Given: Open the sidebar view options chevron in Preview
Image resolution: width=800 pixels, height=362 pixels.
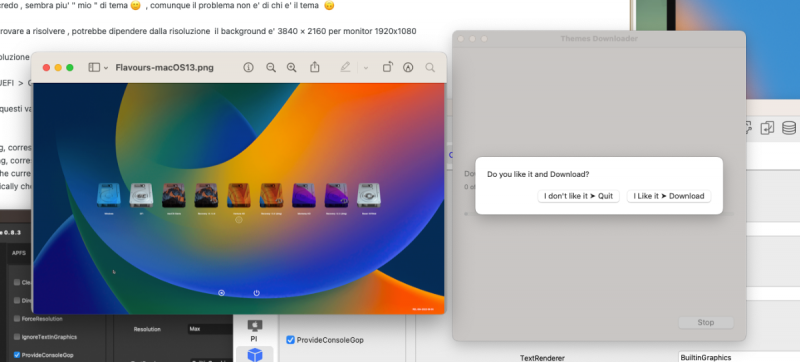Looking at the screenshot, I should (106, 68).
